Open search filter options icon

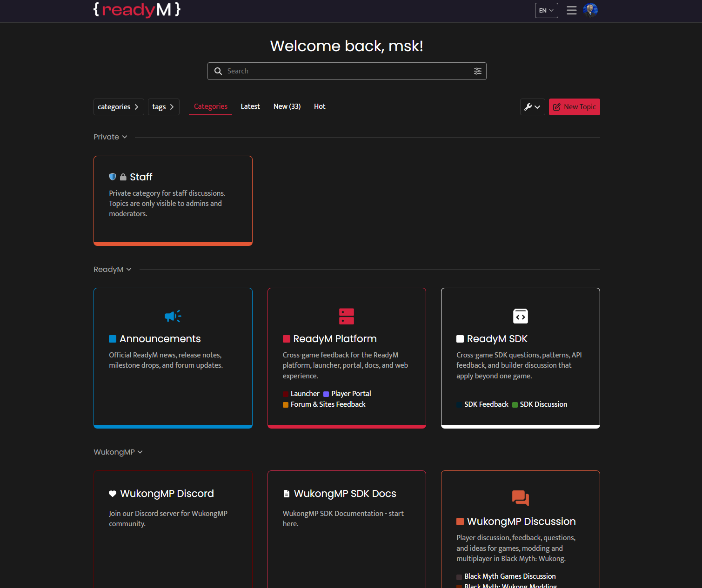477,71
